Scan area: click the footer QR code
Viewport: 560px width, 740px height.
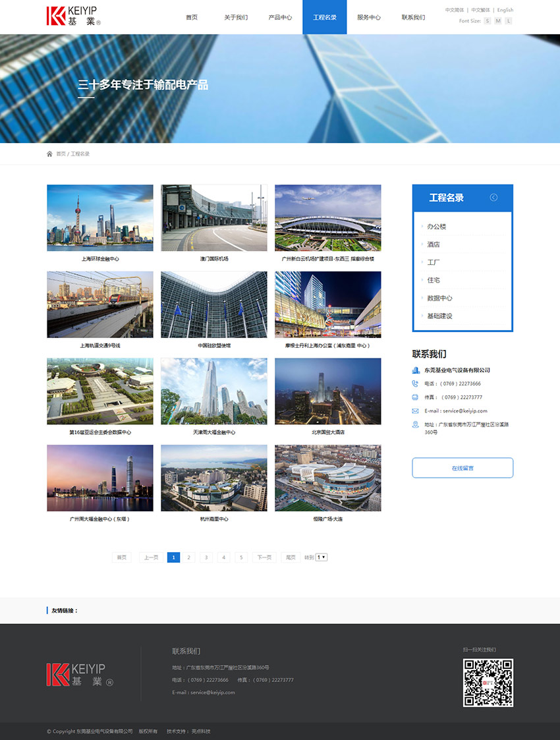(x=488, y=683)
